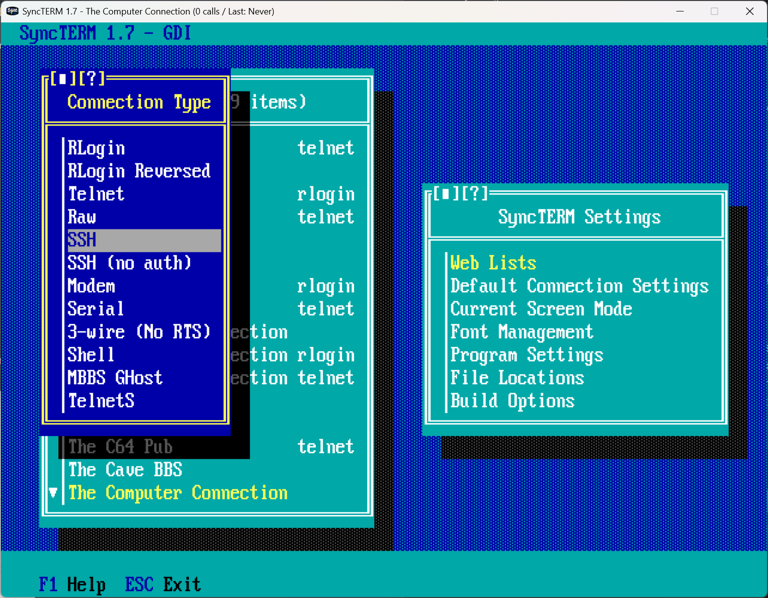Close the Connection Type popup via [■] icon
Screen dimensions: 768x598
click(62, 79)
